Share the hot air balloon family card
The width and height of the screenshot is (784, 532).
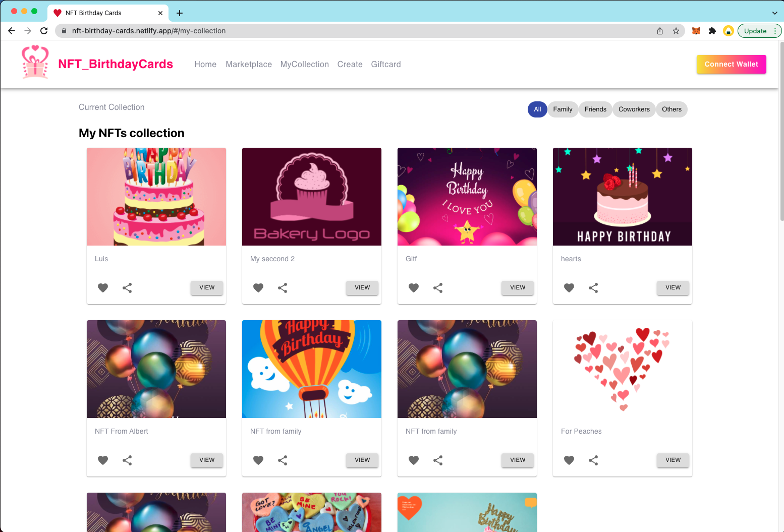(x=283, y=460)
